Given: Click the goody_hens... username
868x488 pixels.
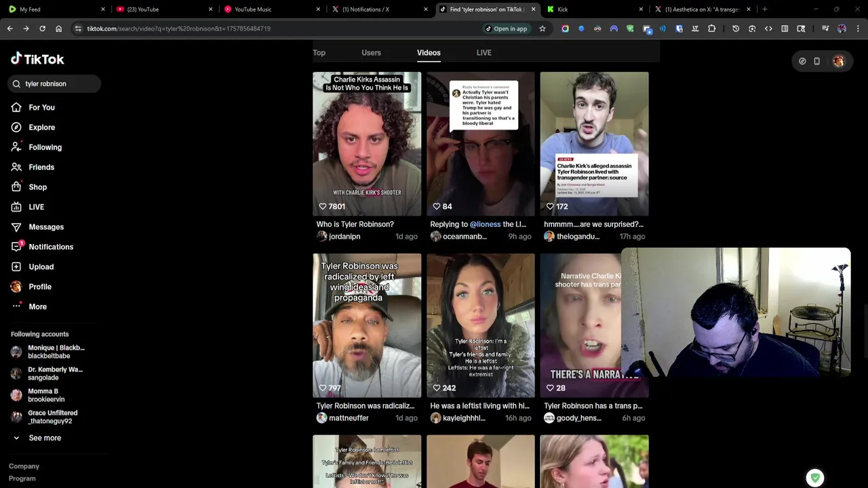Looking at the screenshot, I should click(579, 418).
